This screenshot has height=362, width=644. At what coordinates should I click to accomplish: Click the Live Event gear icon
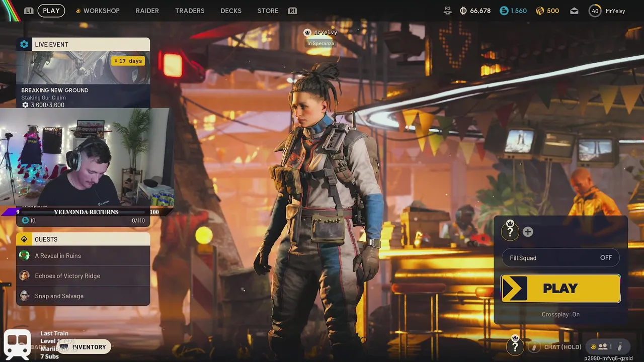24,44
